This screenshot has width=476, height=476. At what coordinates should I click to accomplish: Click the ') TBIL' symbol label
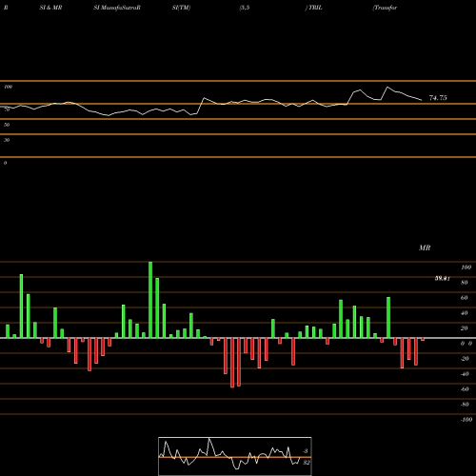(313, 8)
